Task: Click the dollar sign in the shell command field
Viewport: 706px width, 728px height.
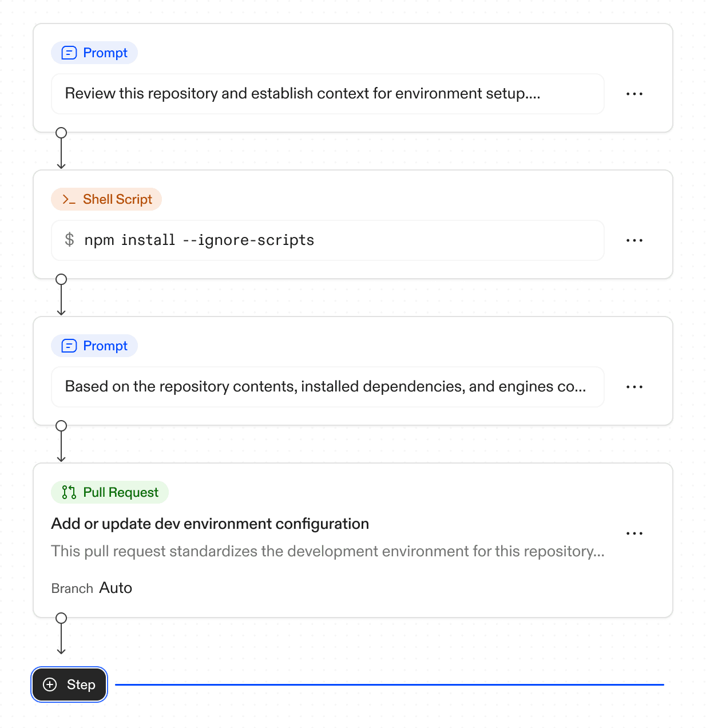Action: (x=70, y=240)
